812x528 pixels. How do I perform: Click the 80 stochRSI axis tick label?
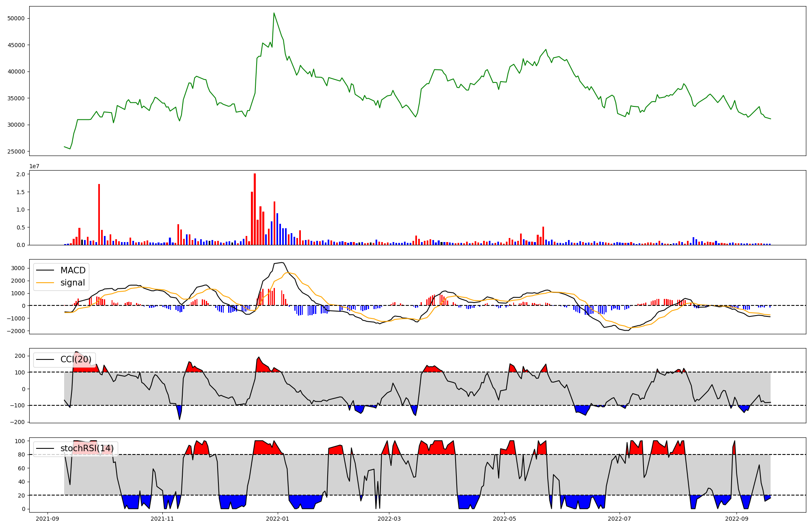[x=22, y=454]
